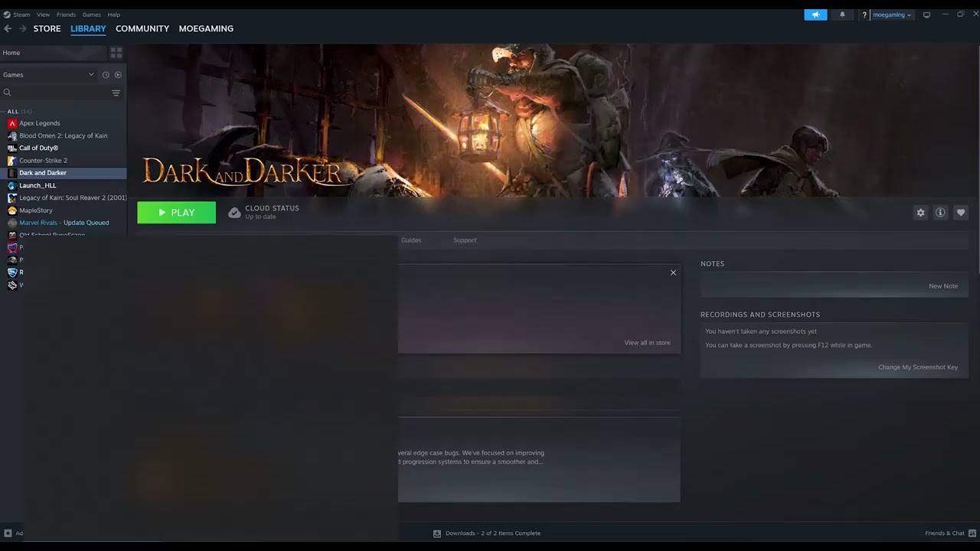
Task: Switch to the COMMUNITY tab
Action: tap(142, 28)
